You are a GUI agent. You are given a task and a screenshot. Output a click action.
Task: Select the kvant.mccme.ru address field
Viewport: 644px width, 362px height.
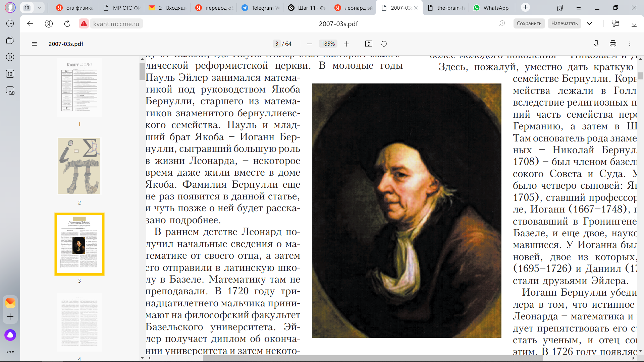pyautogui.click(x=116, y=24)
